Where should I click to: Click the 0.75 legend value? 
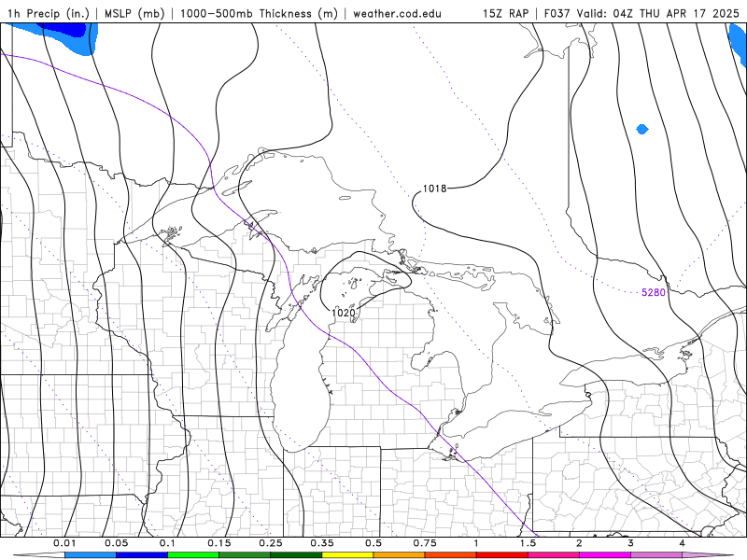coord(425,543)
